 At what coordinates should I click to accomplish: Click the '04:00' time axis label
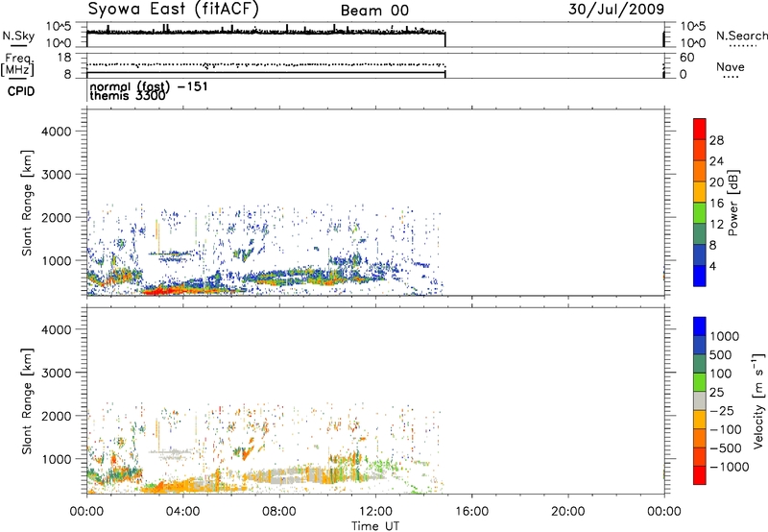(182, 512)
